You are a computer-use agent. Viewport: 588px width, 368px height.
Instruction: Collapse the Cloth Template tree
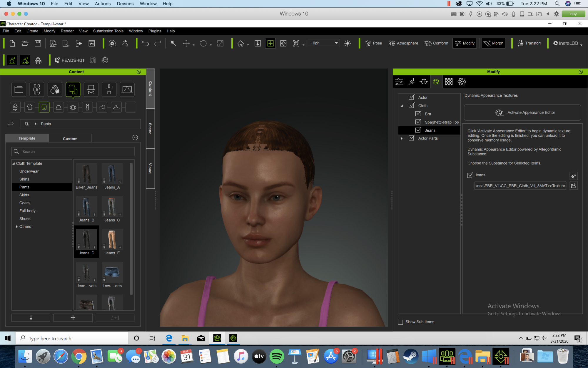[x=14, y=163]
